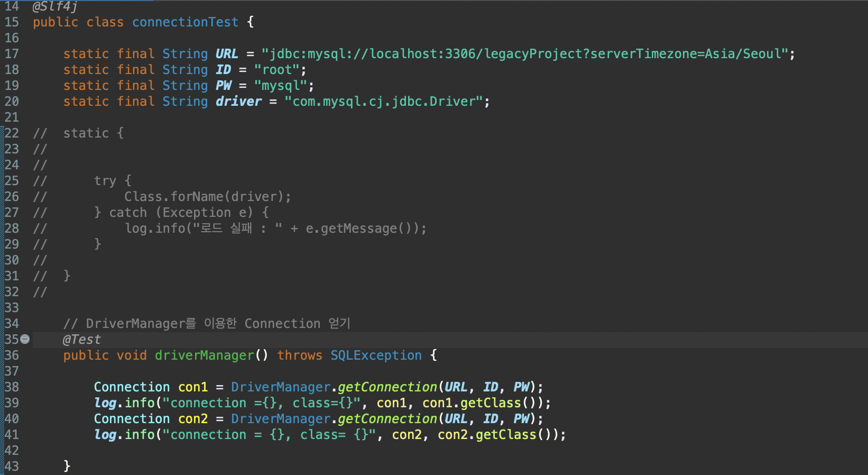Click the con2 variable declaration on line 40
Image resolution: width=868 pixels, height=475 pixels.
click(193, 419)
